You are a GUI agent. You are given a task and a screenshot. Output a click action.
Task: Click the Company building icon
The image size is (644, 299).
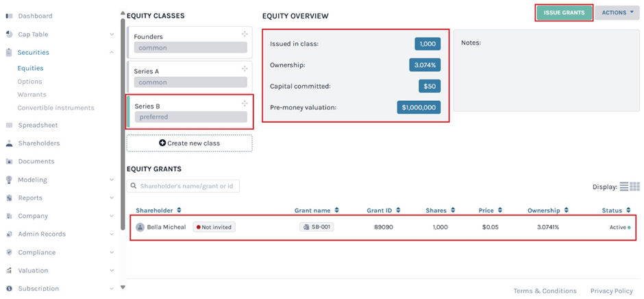(9, 216)
